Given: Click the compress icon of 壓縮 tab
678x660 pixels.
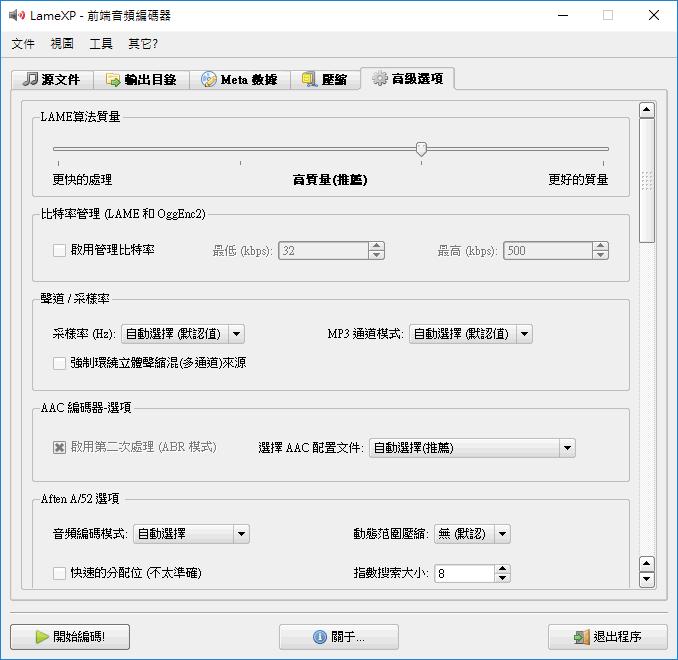Looking at the screenshot, I should (x=309, y=79).
